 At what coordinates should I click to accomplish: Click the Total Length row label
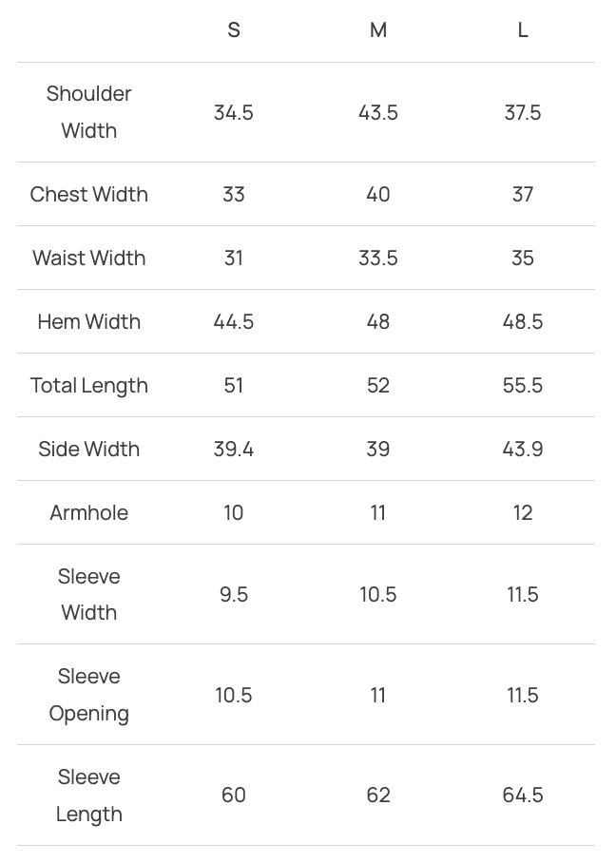coord(89,385)
